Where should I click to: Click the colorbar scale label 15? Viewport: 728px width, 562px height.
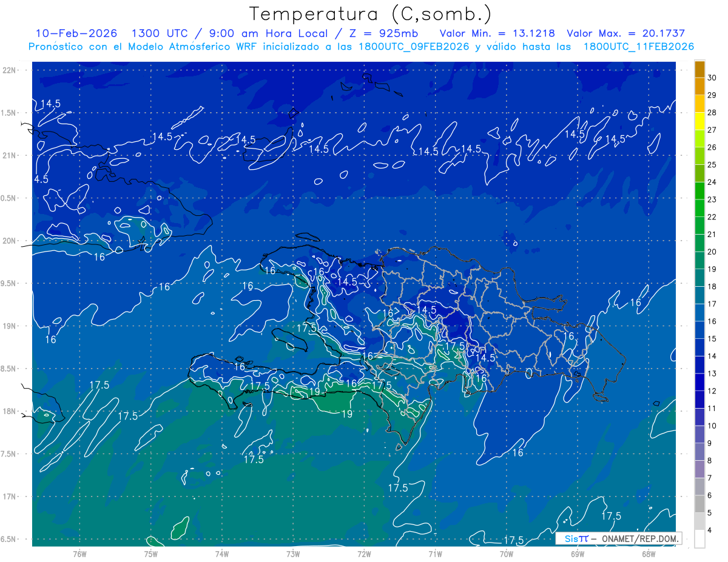tap(712, 339)
